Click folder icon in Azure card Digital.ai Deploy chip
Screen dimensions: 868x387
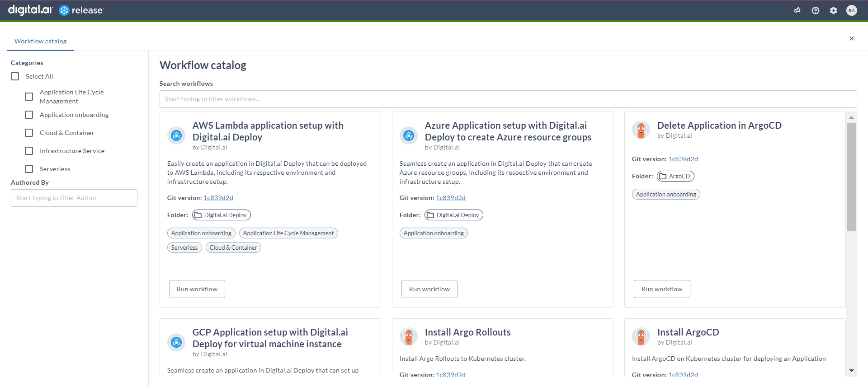point(430,215)
